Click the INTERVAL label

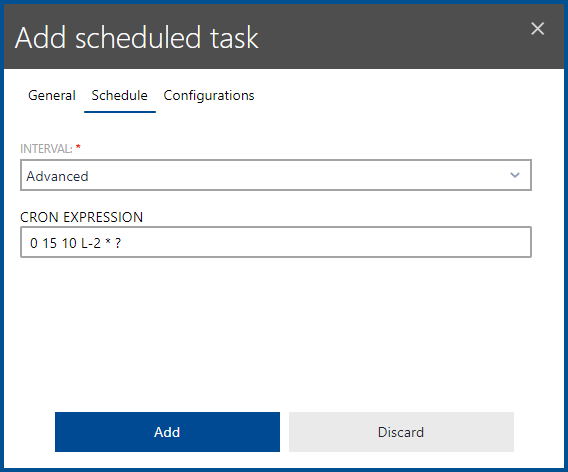click(46, 149)
